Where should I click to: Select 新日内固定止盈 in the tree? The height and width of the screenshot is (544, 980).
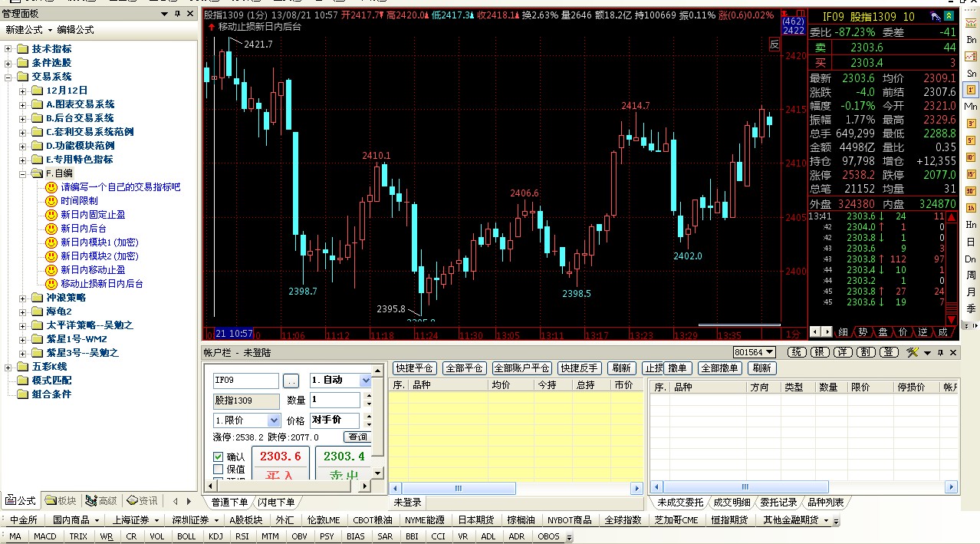93,215
